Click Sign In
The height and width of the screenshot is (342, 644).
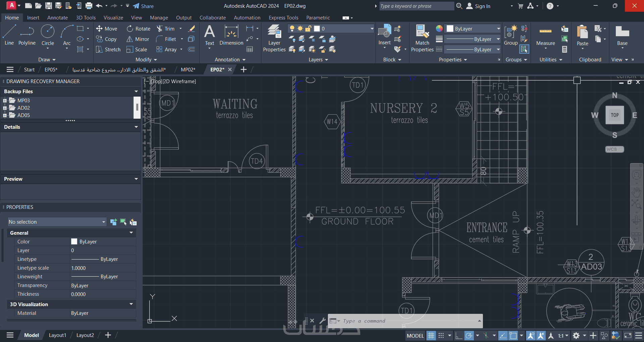click(x=479, y=6)
